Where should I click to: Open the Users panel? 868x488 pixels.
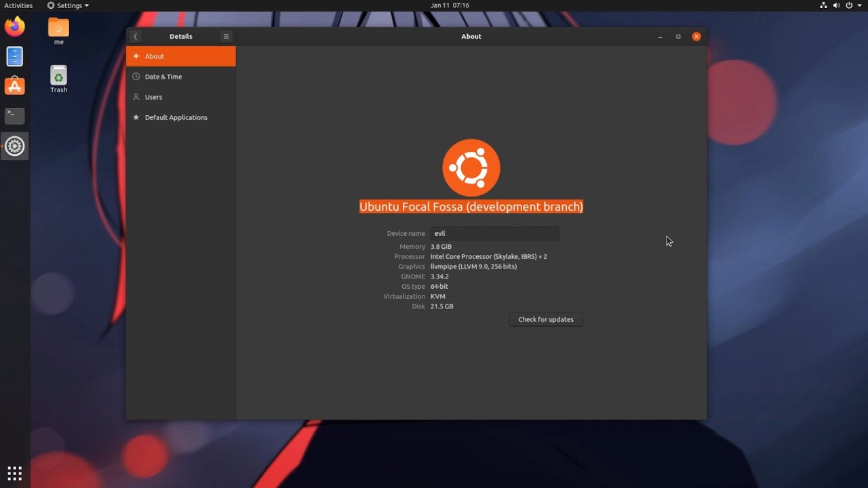pos(181,97)
